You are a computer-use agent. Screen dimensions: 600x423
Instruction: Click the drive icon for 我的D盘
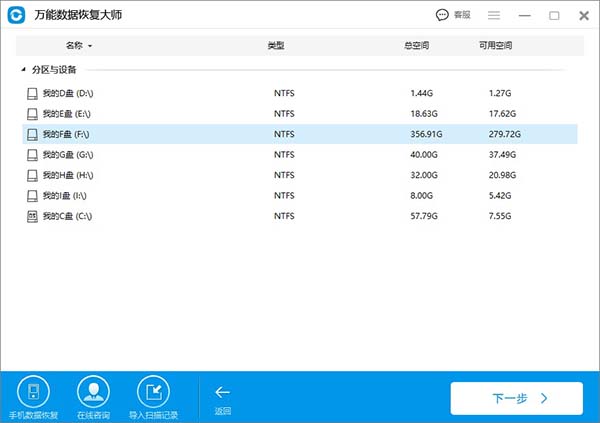tap(32, 93)
